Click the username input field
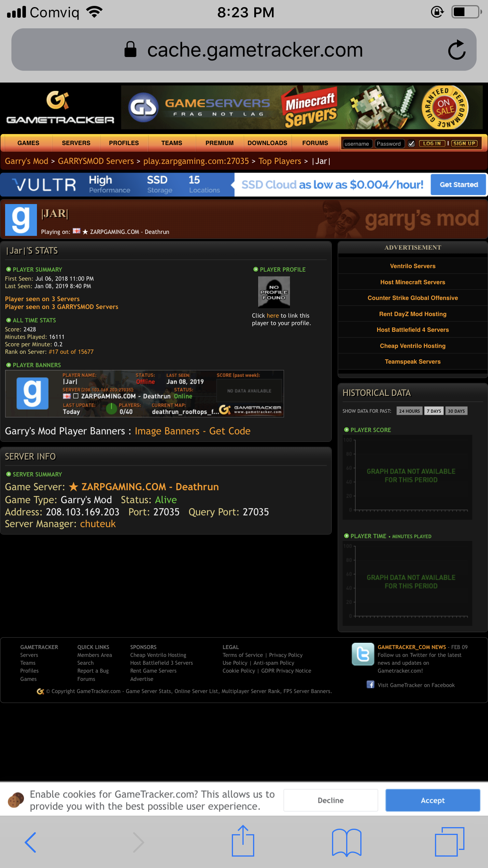Image resolution: width=488 pixels, height=868 pixels. 357,143
